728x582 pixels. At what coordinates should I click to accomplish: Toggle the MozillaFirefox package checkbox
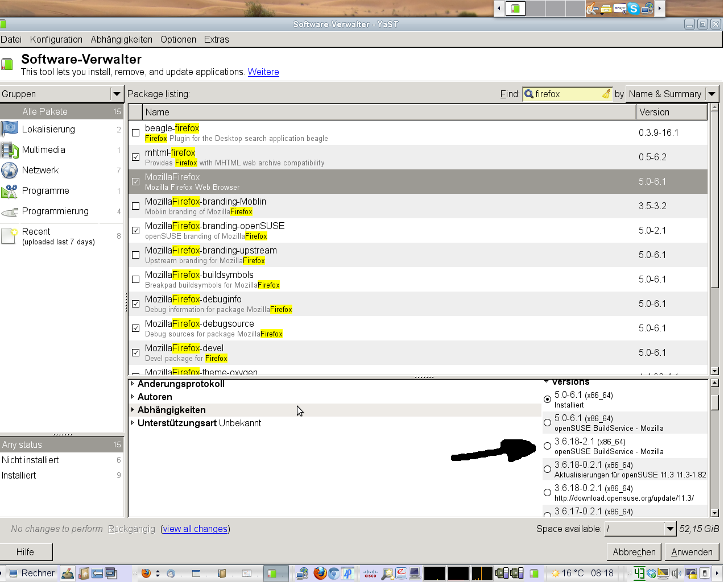pyautogui.click(x=135, y=181)
